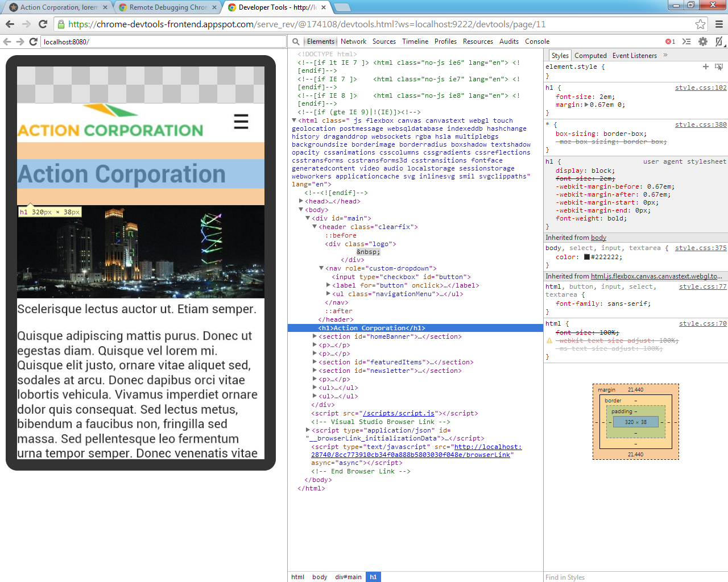Reload the screencast page localhost:8080
The width and height of the screenshot is (728, 582).
33,41
